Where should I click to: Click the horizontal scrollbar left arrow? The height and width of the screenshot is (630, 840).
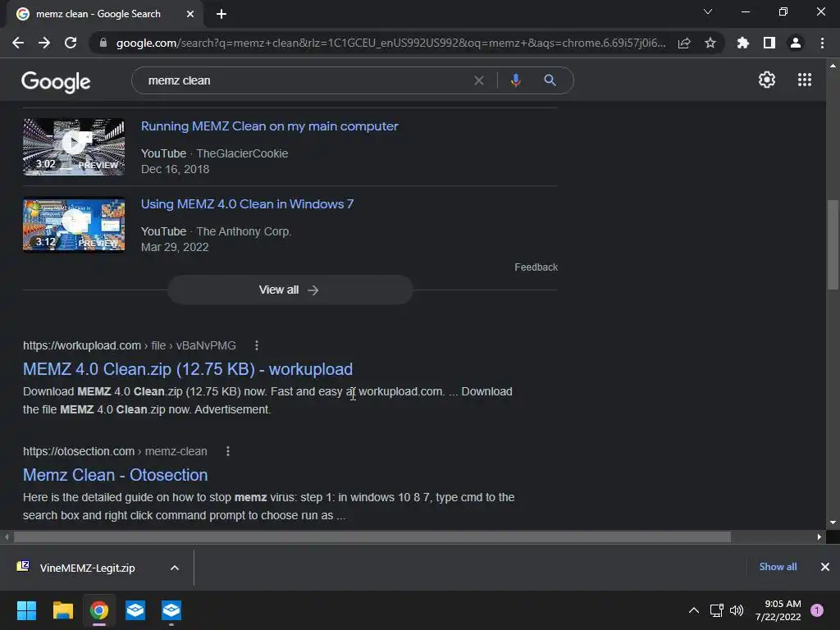[7, 536]
